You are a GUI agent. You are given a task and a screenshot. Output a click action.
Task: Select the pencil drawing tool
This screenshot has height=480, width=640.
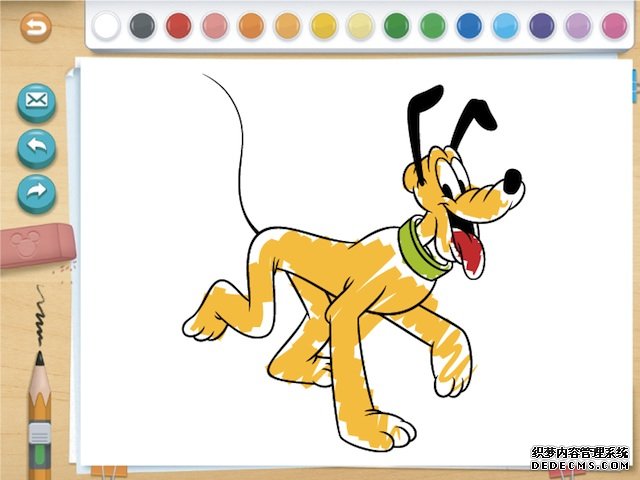click(40, 414)
